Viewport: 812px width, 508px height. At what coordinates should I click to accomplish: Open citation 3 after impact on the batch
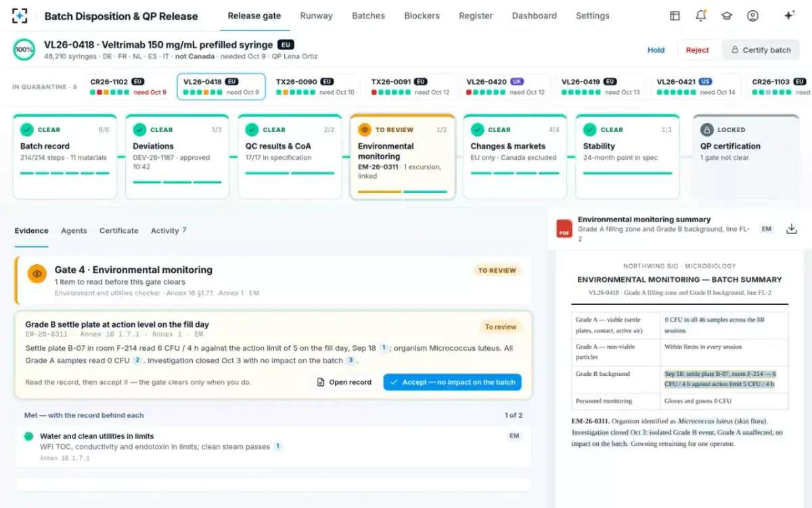(351, 360)
